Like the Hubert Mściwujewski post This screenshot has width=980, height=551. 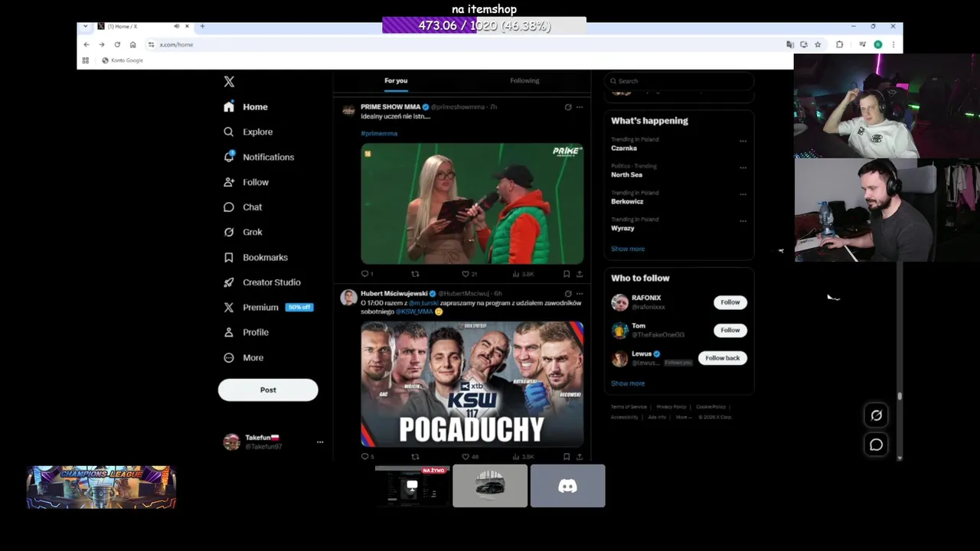[469, 457]
